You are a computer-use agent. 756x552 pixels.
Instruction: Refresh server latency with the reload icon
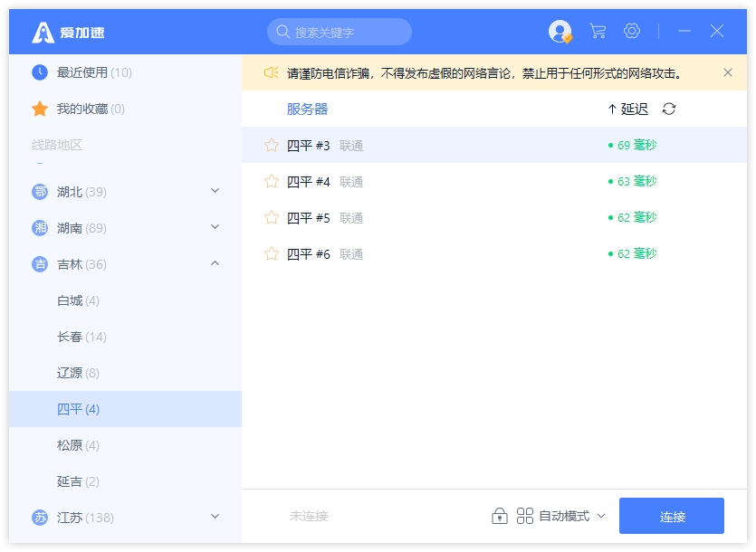[669, 109]
